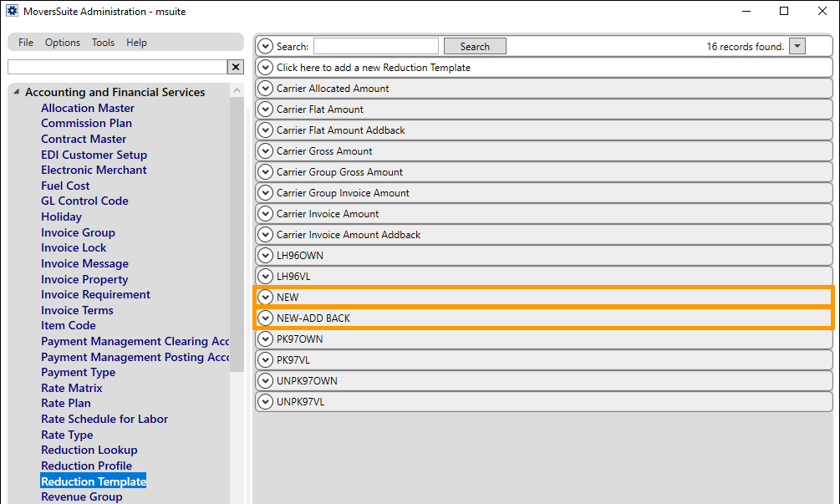Screen dimensions: 840x504
Task: Open the NEW template chevron icon
Action: click(x=266, y=297)
